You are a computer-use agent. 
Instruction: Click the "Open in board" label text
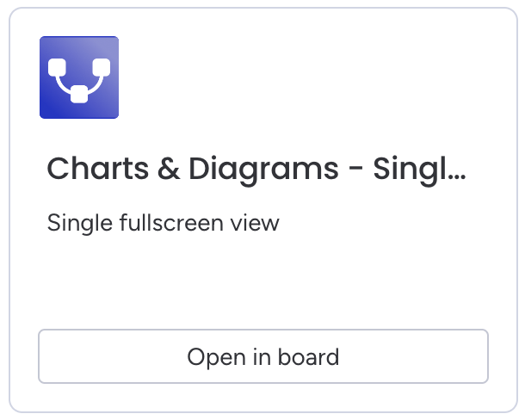(x=262, y=356)
